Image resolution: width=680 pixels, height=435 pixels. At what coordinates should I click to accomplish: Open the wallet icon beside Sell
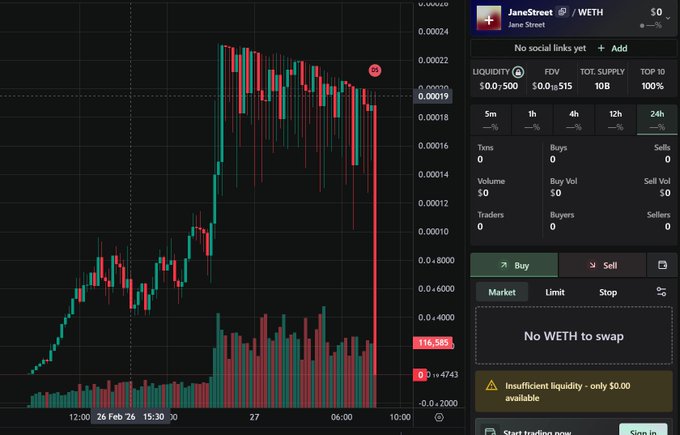pos(661,265)
